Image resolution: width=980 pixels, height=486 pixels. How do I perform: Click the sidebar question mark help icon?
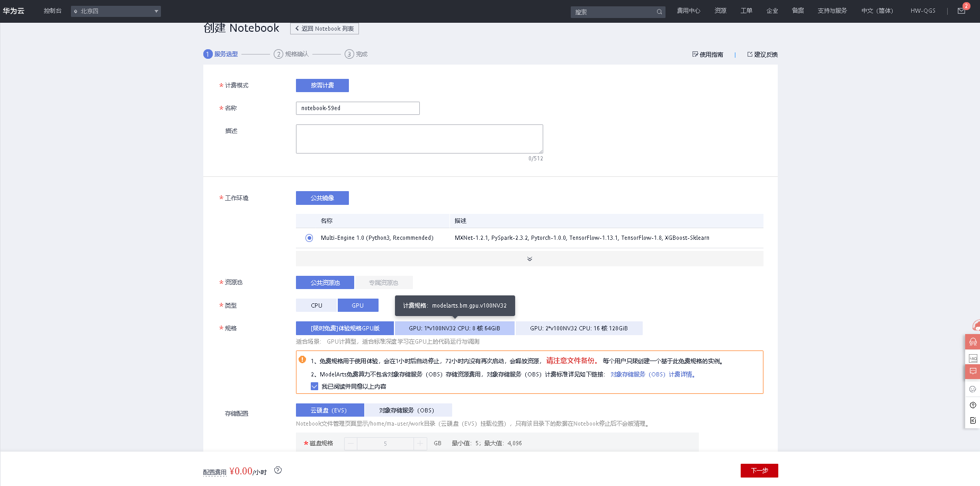973,405
